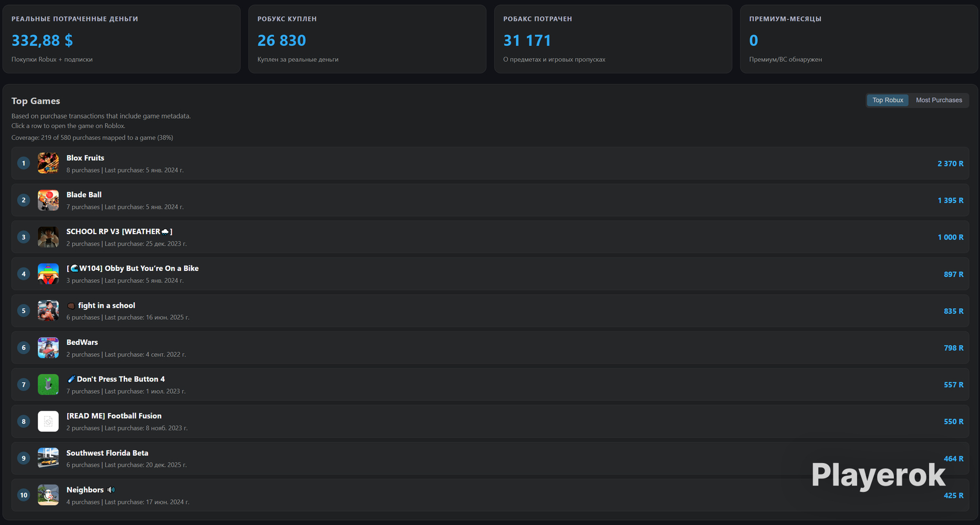The height and width of the screenshot is (525, 980).
Task: Click the 2 370 R amount for Blox Fruits
Action: 951,164
